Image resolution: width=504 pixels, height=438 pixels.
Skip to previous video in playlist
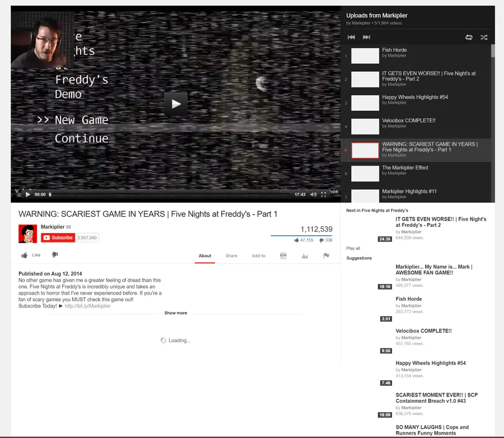tap(351, 37)
